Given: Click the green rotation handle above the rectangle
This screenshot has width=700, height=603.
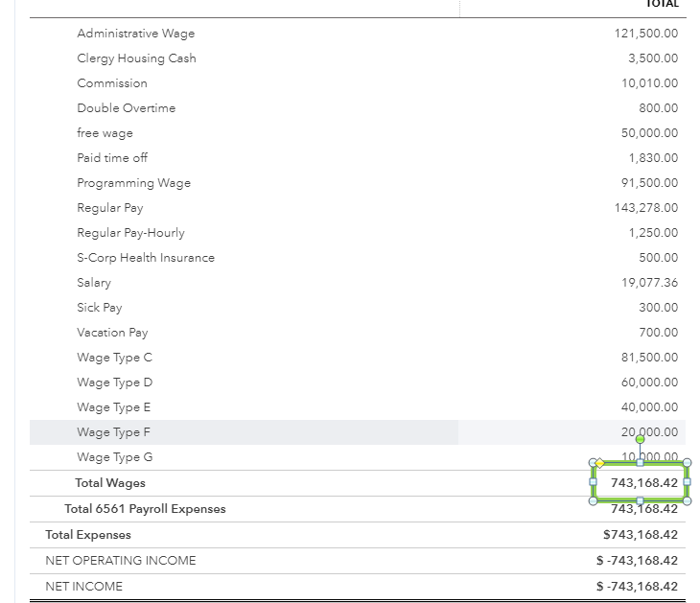Looking at the screenshot, I should click(641, 440).
